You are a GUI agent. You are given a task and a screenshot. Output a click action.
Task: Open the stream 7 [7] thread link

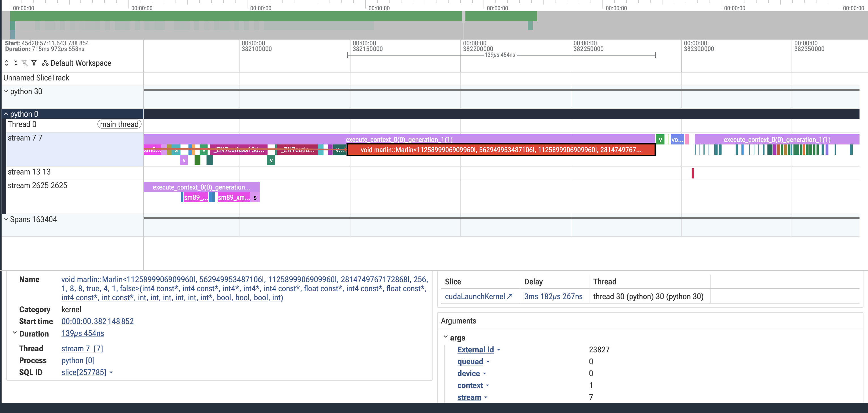click(82, 349)
